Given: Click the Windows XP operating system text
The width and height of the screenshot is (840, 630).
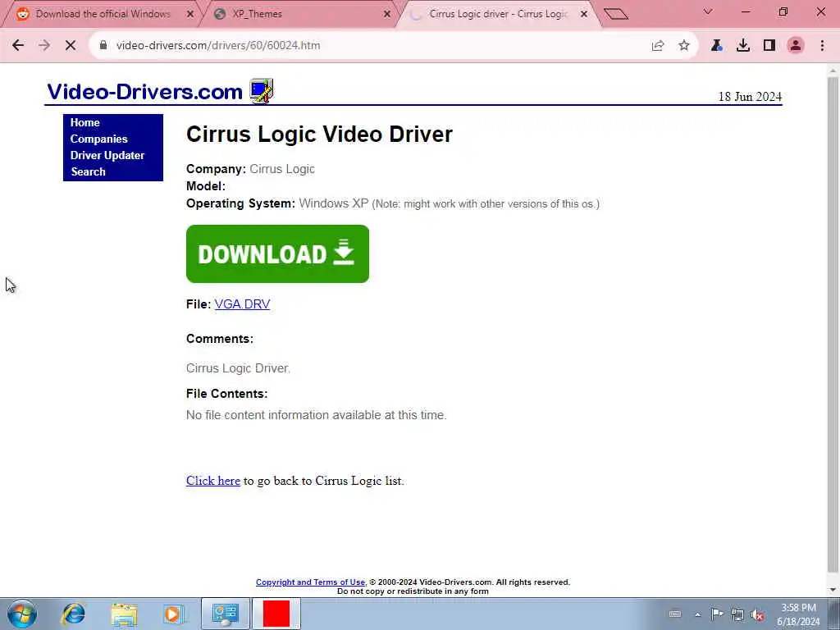Looking at the screenshot, I should pos(334,203).
